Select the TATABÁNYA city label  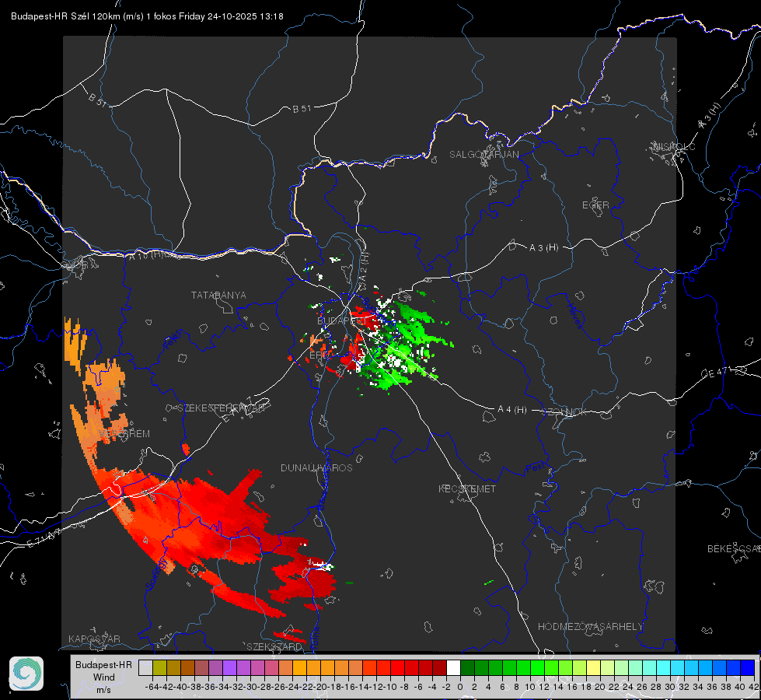click(218, 295)
